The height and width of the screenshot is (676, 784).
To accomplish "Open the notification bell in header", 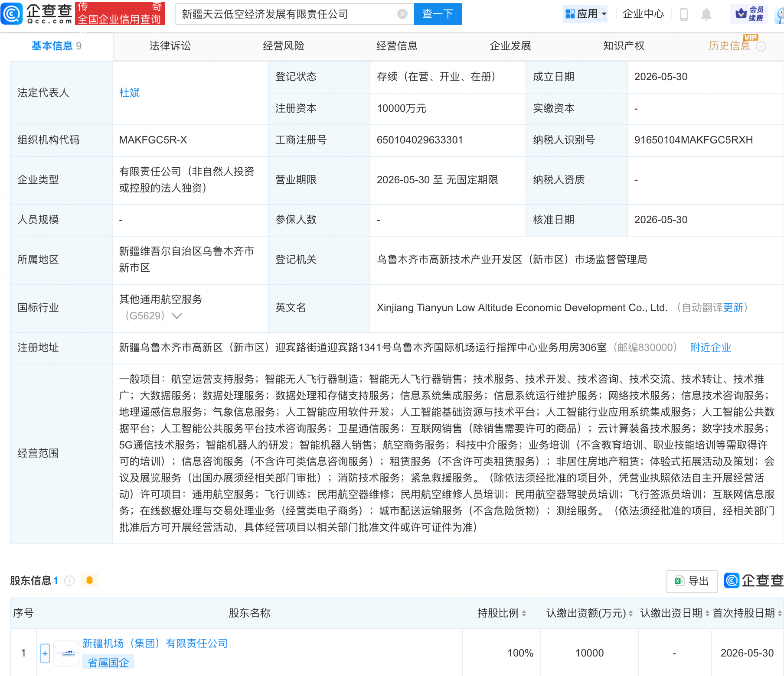I will 706,14.
